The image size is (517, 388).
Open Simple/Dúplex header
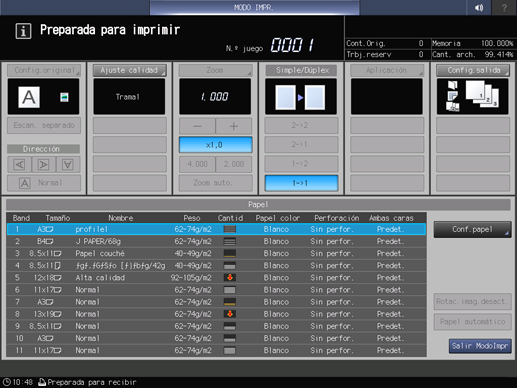(x=301, y=70)
